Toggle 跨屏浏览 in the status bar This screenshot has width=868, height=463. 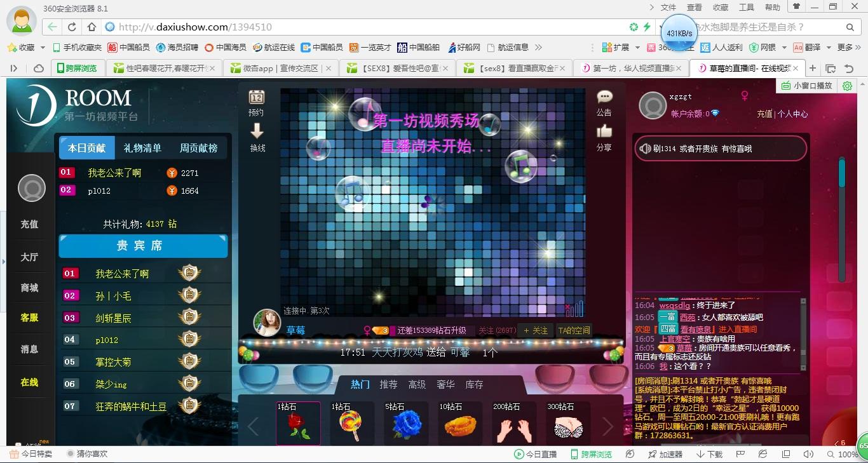592,454
